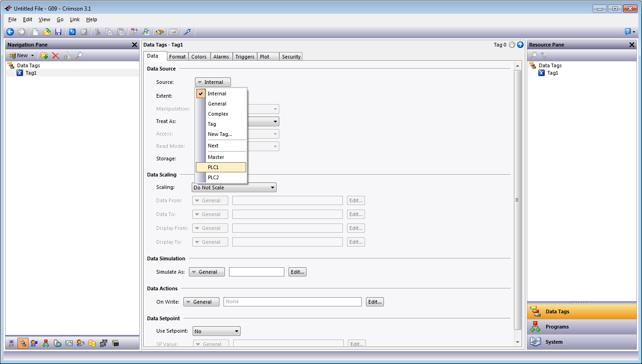Screen dimensions: 642x364
Task: Switch to the Security tab
Action: point(291,57)
